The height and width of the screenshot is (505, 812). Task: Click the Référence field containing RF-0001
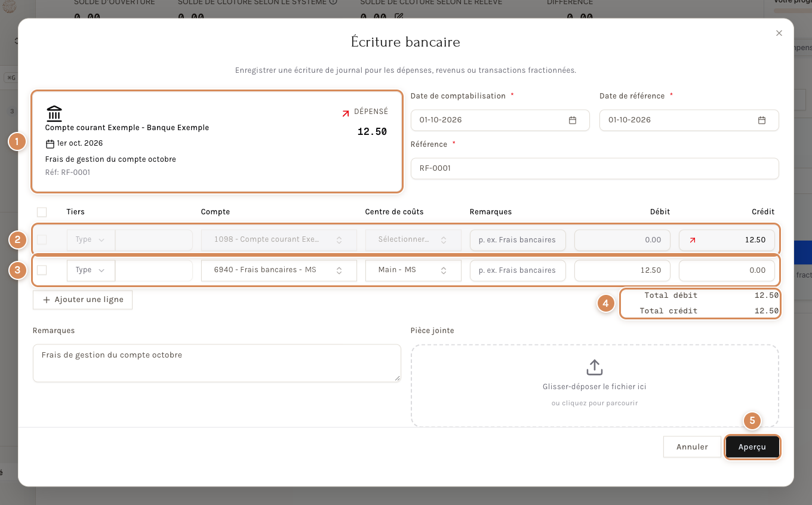point(595,168)
